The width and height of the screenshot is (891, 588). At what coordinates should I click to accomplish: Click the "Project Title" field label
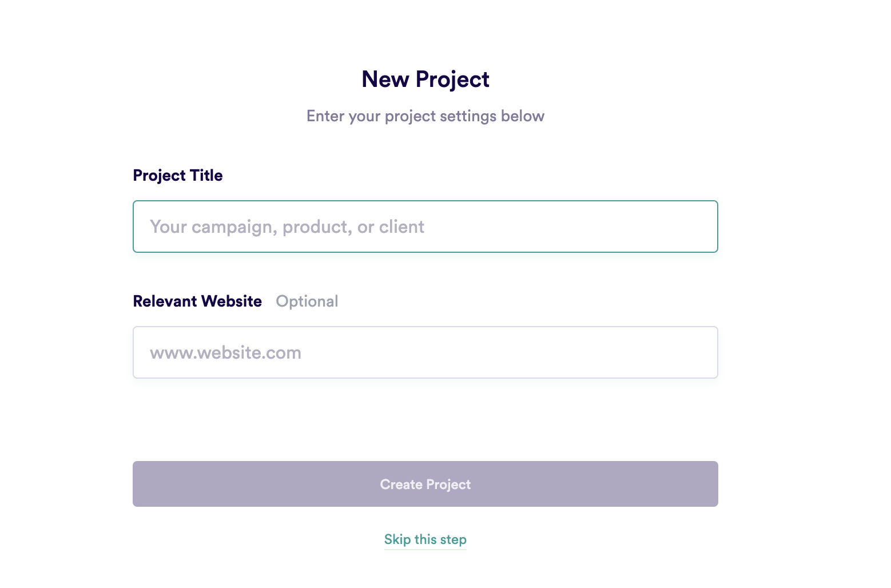pyautogui.click(x=178, y=176)
